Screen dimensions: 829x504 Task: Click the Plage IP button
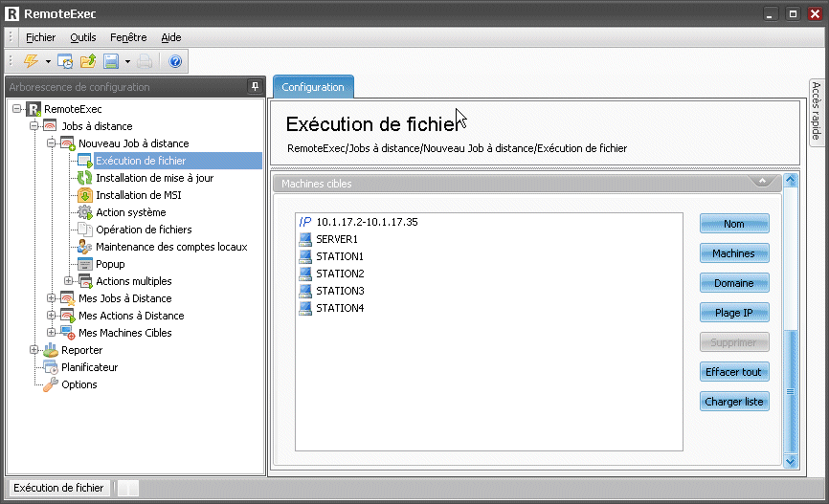734,312
